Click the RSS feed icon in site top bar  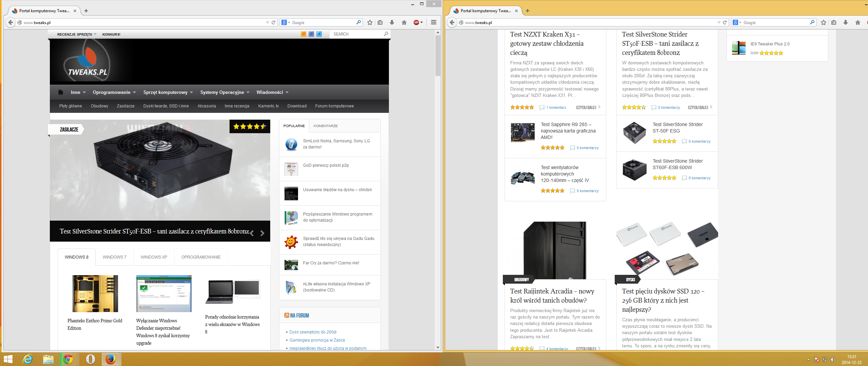click(303, 34)
